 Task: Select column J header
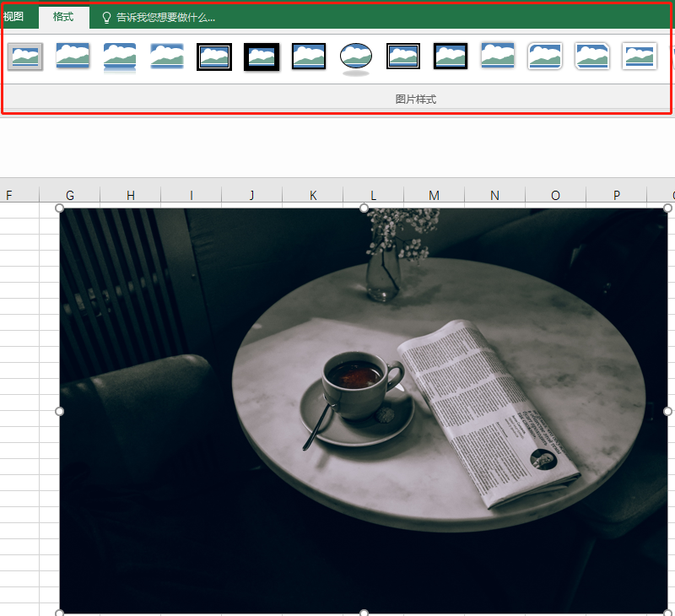(251, 195)
